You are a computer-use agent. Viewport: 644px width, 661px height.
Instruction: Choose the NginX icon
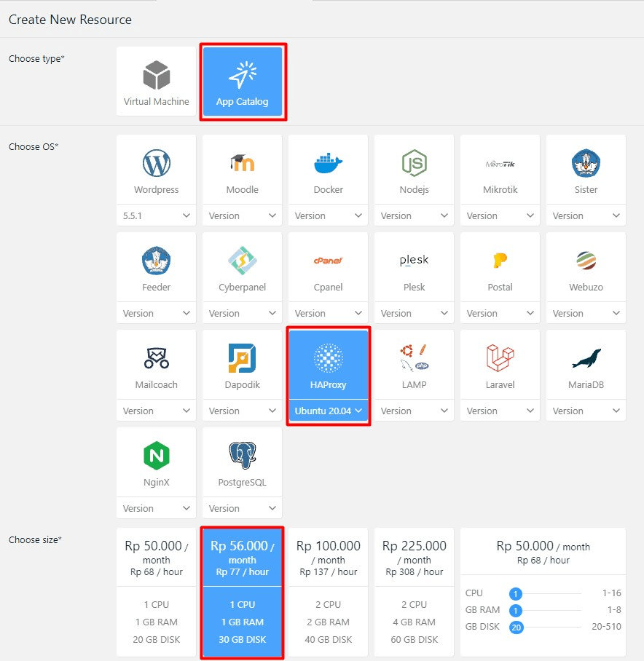(156, 456)
